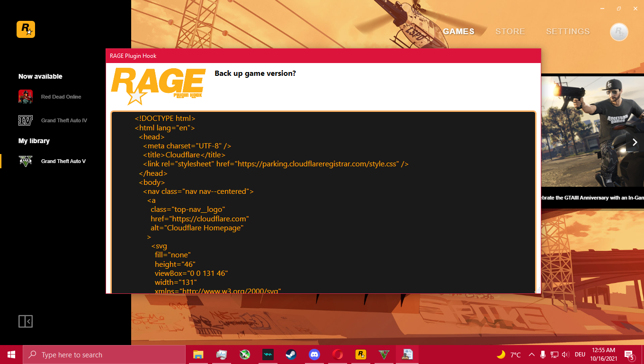
Task: Go to the SETTINGS tab
Action: point(568,32)
